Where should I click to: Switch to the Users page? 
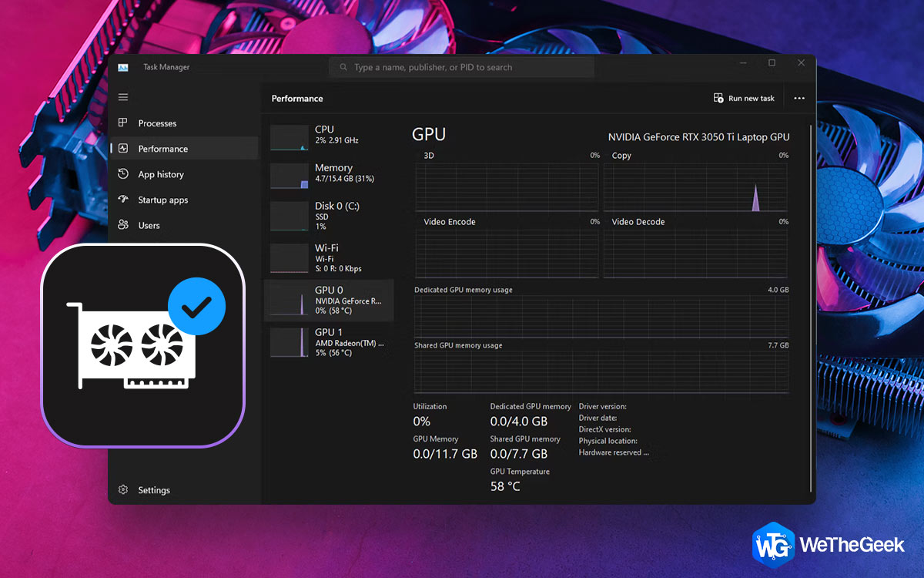183,225
